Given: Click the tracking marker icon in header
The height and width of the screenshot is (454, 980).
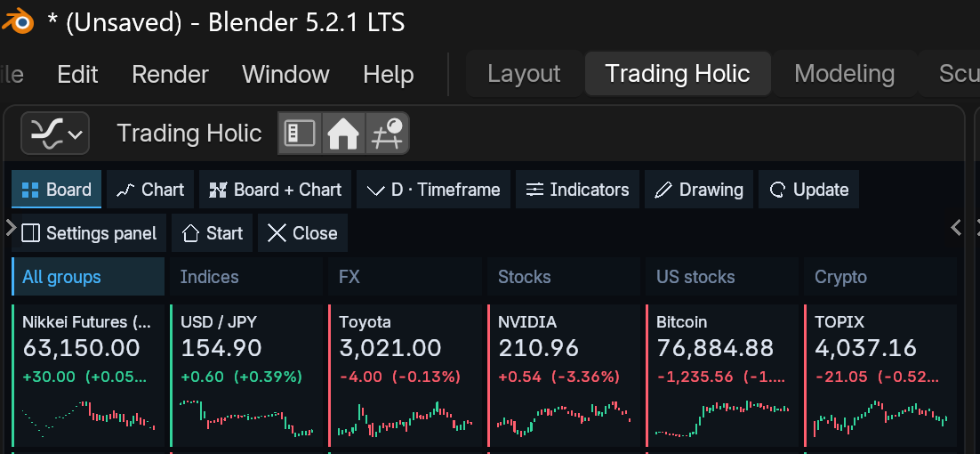Looking at the screenshot, I should click(x=387, y=134).
